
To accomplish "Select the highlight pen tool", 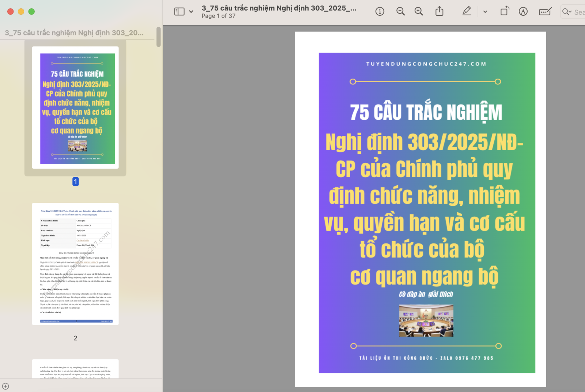I will [x=467, y=12].
